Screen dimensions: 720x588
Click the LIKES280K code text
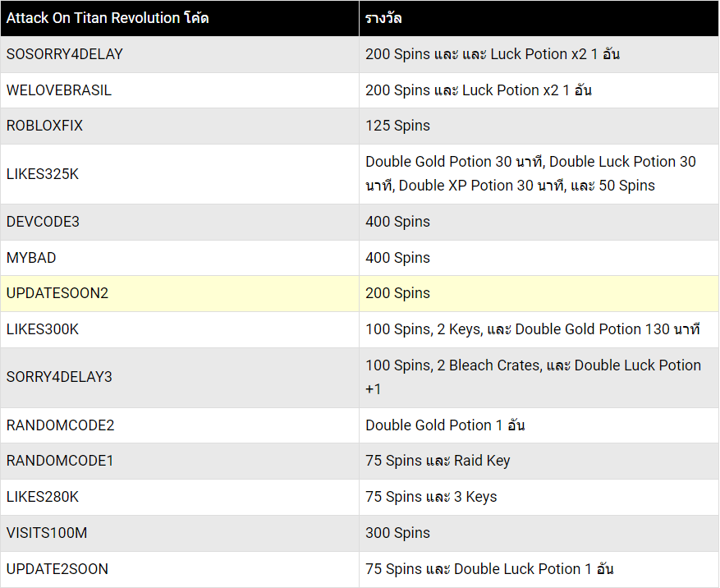pos(43,497)
